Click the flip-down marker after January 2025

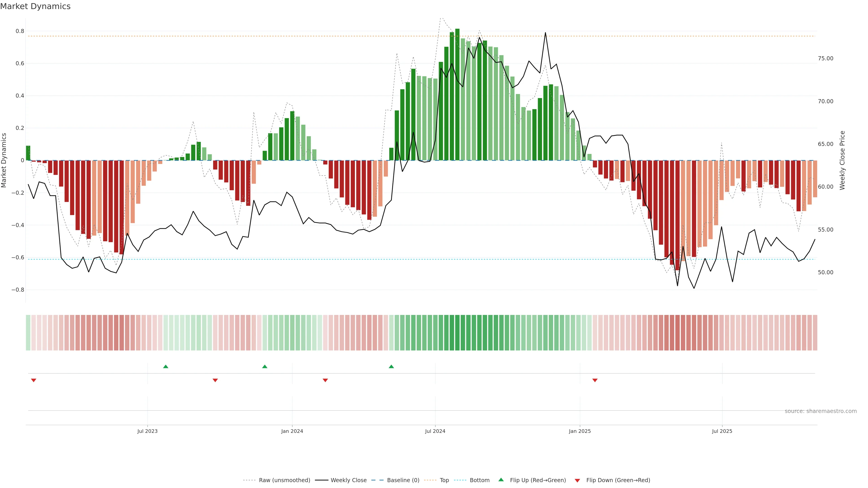click(595, 380)
